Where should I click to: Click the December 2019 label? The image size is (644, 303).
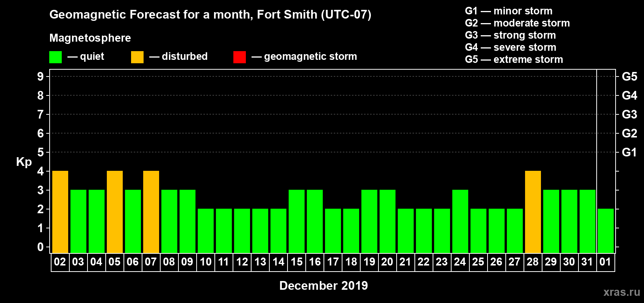tap(324, 286)
